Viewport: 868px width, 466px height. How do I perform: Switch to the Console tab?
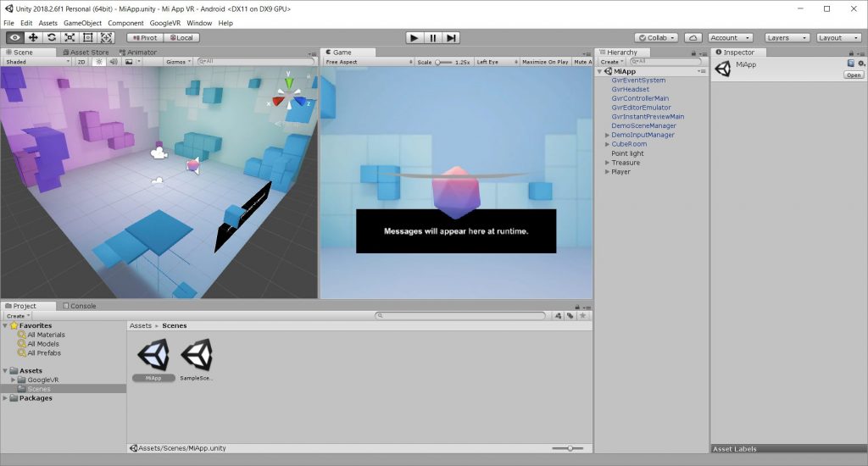coord(82,306)
